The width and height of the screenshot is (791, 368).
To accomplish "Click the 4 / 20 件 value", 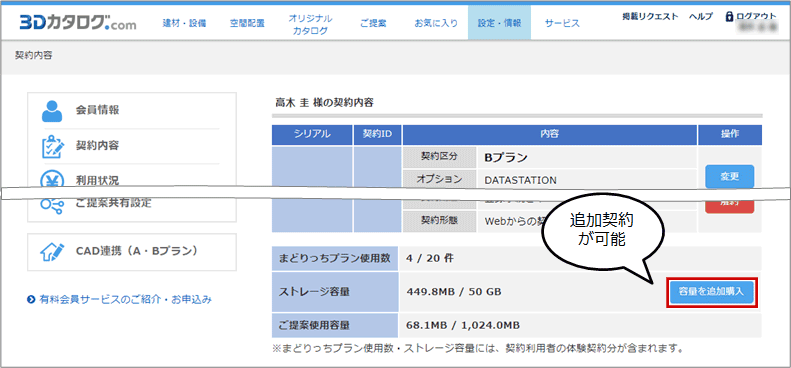I will coord(430,258).
